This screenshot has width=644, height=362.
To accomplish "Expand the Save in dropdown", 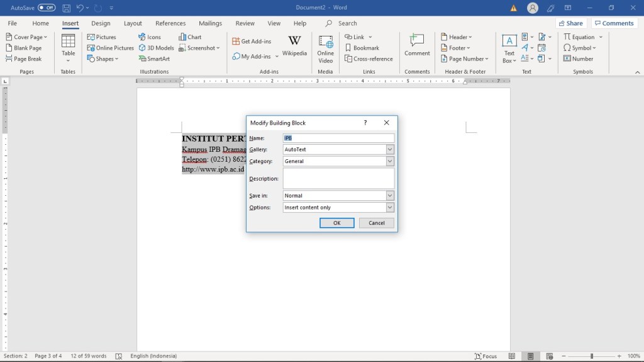I will [x=390, y=196].
